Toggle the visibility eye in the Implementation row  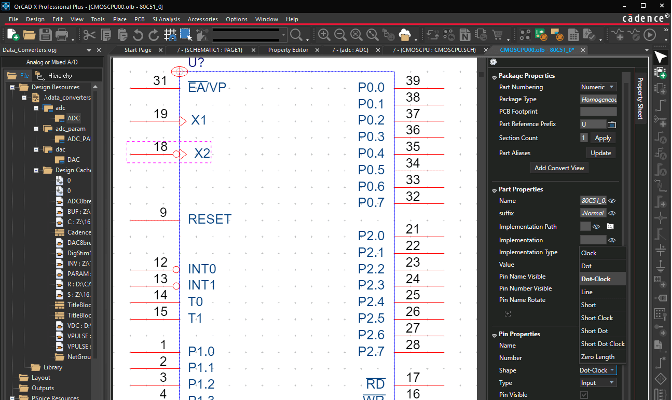click(x=612, y=240)
